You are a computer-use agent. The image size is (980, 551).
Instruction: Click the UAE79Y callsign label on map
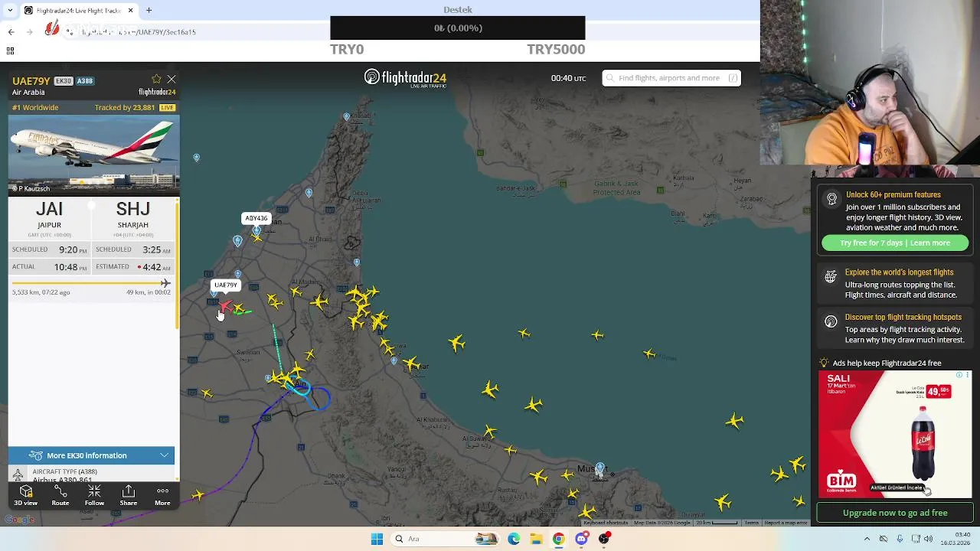coord(226,285)
